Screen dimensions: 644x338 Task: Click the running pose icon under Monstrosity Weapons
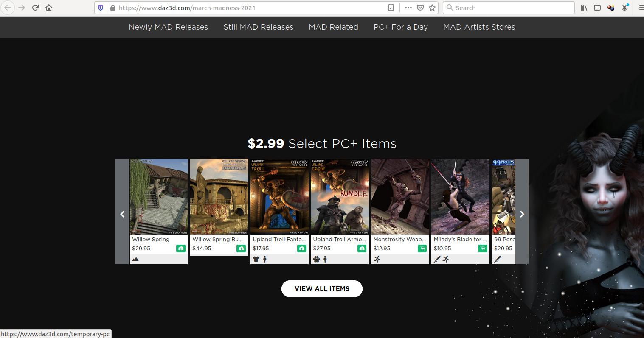click(377, 259)
